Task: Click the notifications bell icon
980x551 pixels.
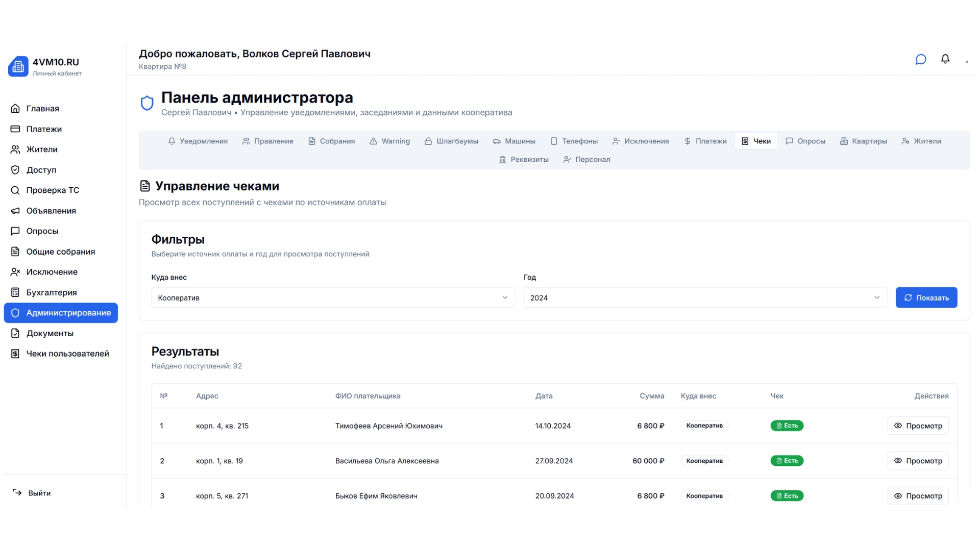Action: point(945,59)
